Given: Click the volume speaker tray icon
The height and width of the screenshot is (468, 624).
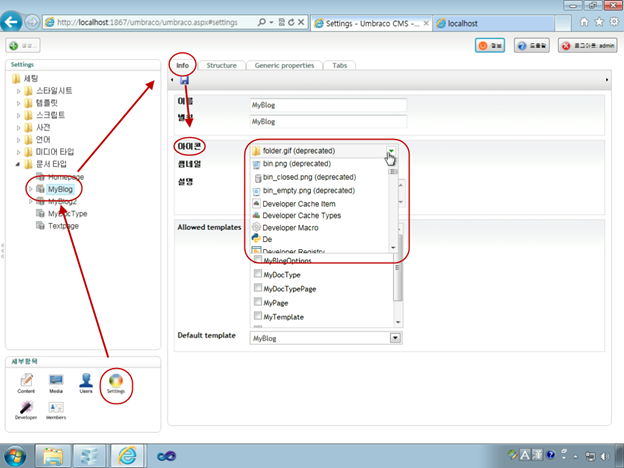Looking at the screenshot, I should coord(604,456).
